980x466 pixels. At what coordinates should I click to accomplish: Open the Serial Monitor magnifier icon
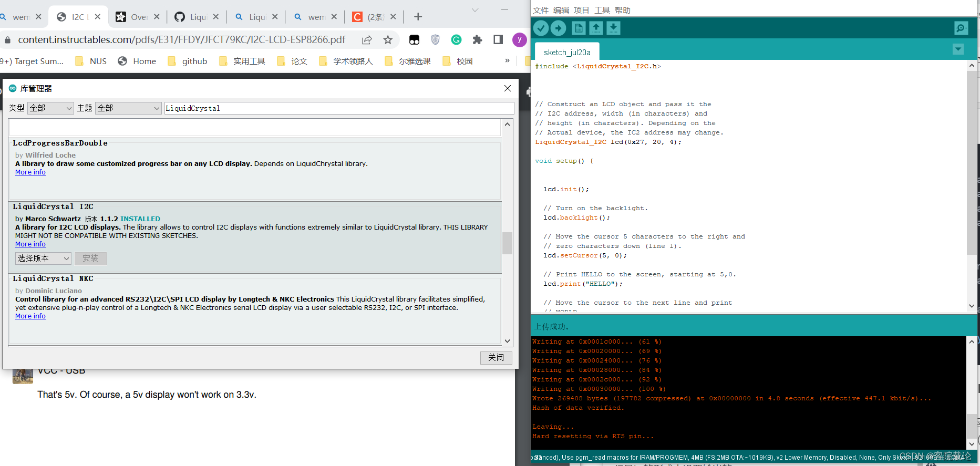coord(961,28)
